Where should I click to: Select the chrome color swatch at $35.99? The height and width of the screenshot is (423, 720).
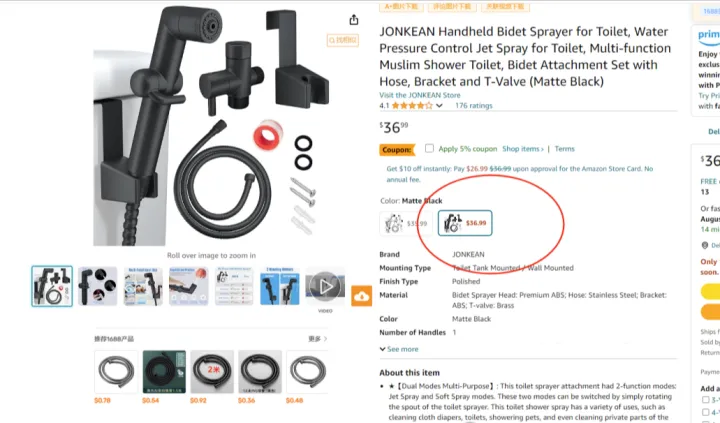[405, 223]
